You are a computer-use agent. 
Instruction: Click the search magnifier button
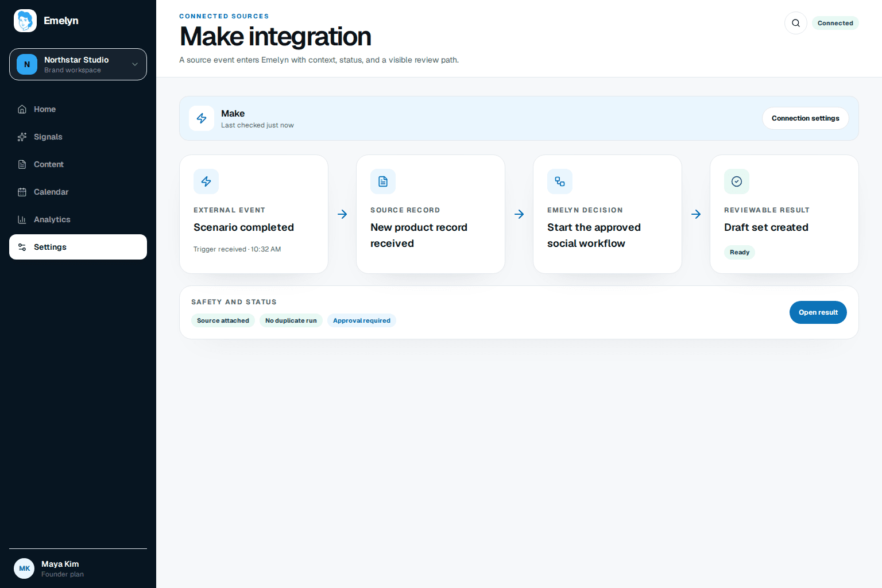click(x=796, y=23)
